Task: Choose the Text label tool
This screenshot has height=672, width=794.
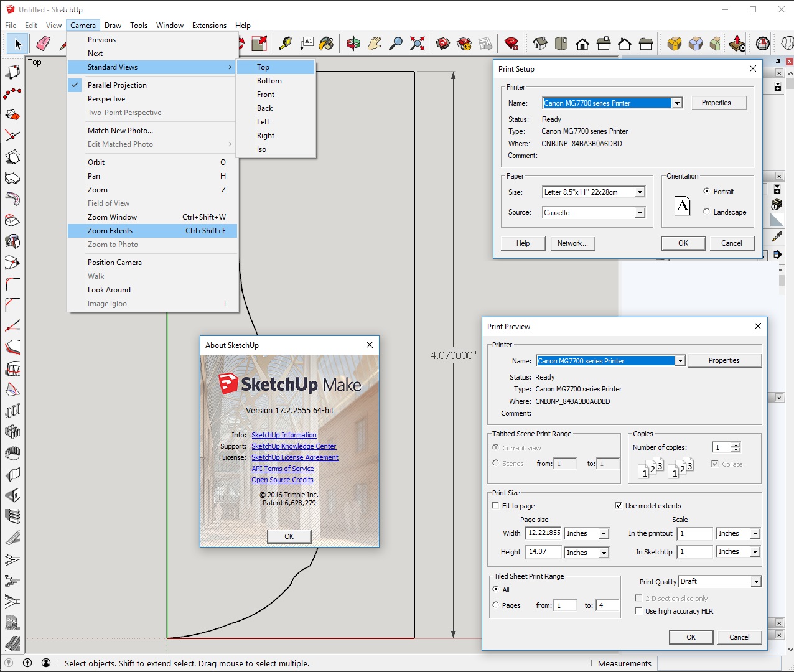Action: 307,44
